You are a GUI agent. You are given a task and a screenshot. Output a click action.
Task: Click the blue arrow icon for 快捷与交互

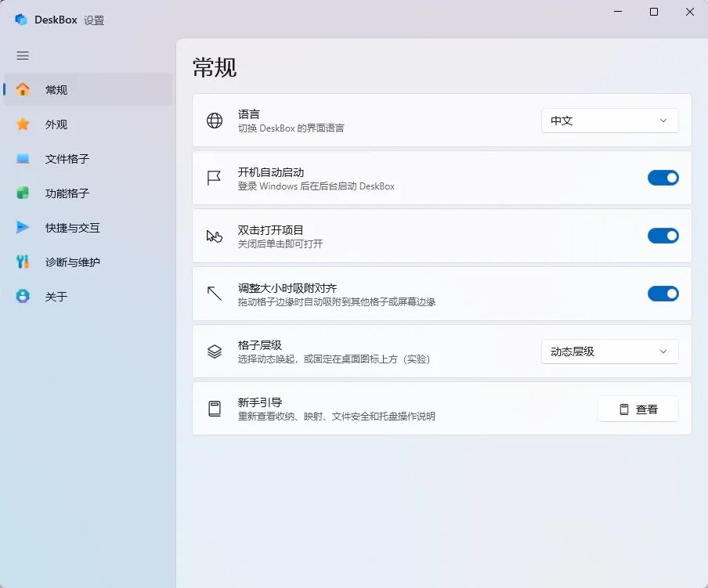click(23, 227)
